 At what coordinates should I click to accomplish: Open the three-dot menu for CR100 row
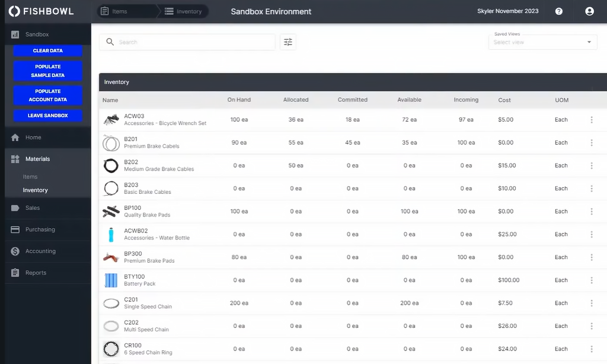[x=592, y=349]
